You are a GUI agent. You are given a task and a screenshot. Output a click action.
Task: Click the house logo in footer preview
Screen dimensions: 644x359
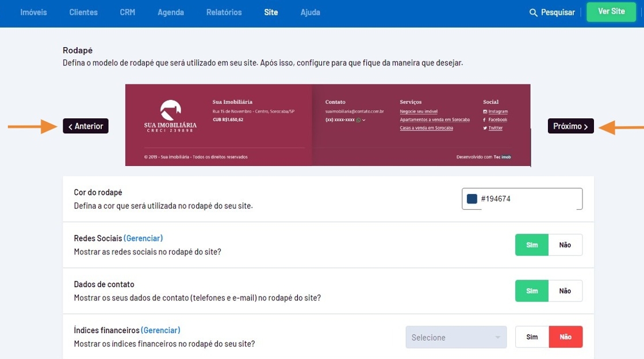171,109
